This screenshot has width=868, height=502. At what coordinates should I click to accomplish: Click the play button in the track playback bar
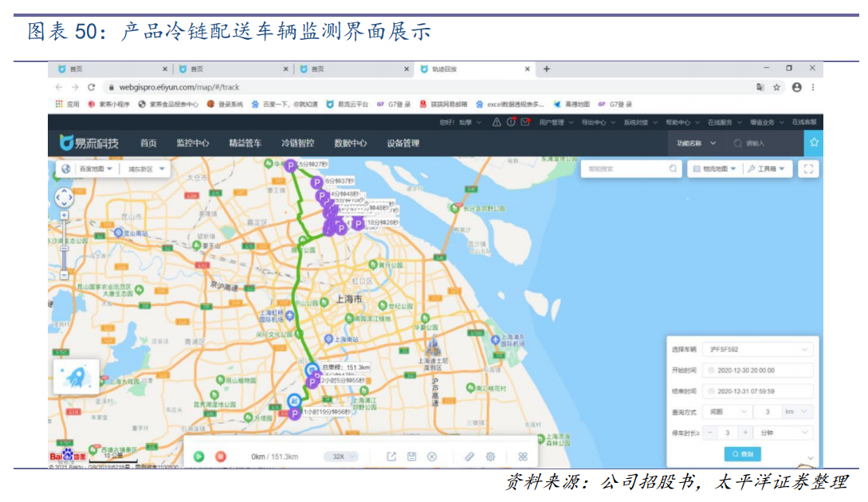(198, 457)
